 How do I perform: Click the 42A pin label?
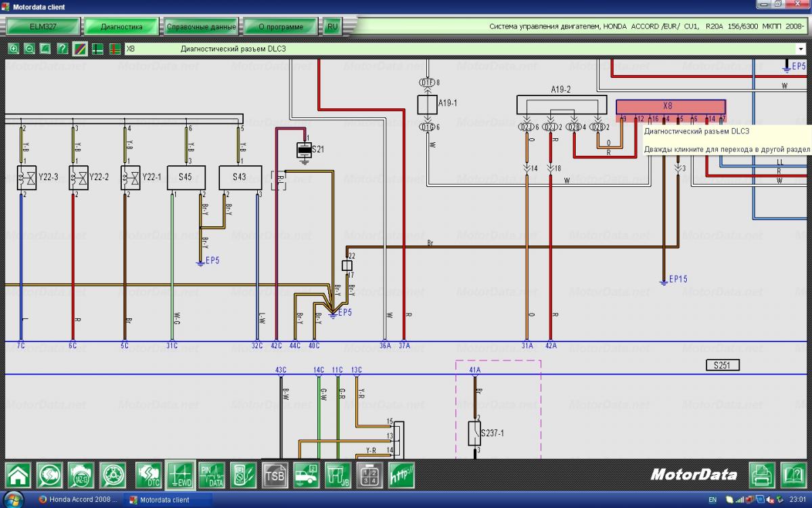551,345
